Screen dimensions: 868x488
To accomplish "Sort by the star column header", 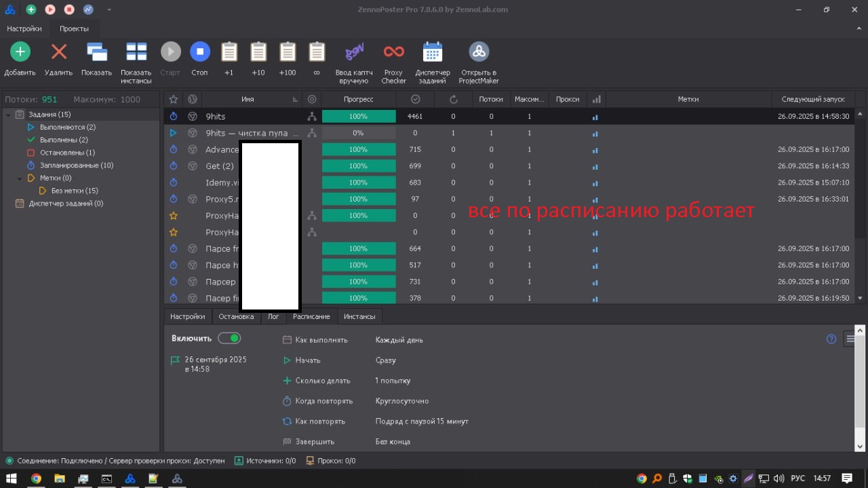I will (174, 99).
